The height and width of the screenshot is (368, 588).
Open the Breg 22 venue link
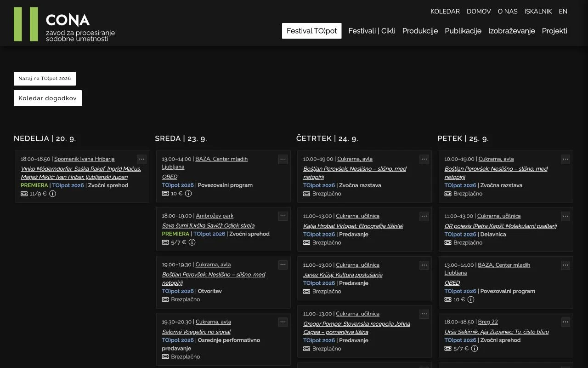click(x=488, y=322)
